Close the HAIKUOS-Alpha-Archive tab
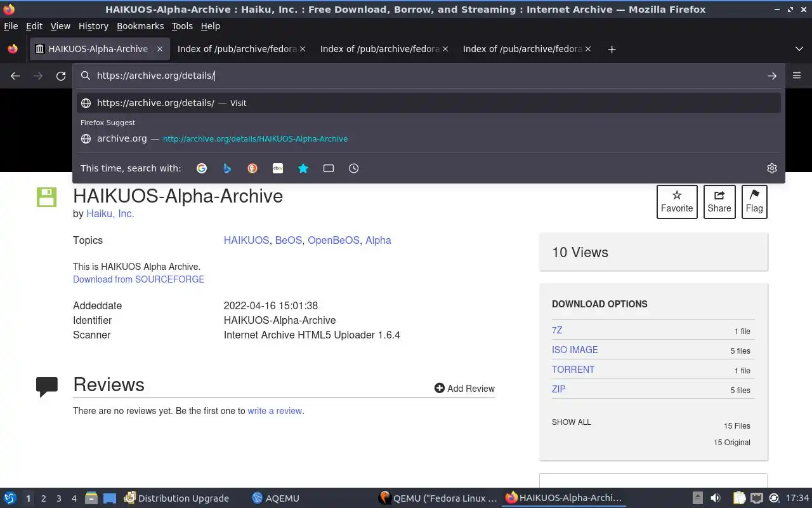812x508 pixels. 160,49
